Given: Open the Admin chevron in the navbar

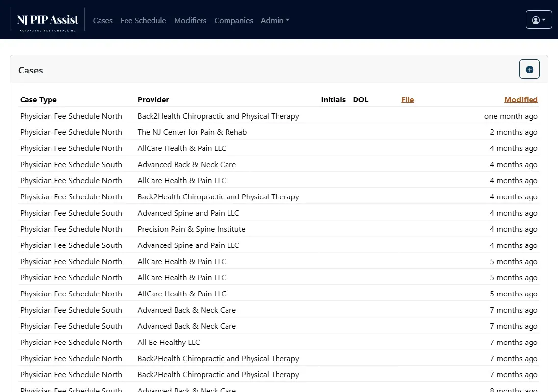Looking at the screenshot, I should [288, 20].
